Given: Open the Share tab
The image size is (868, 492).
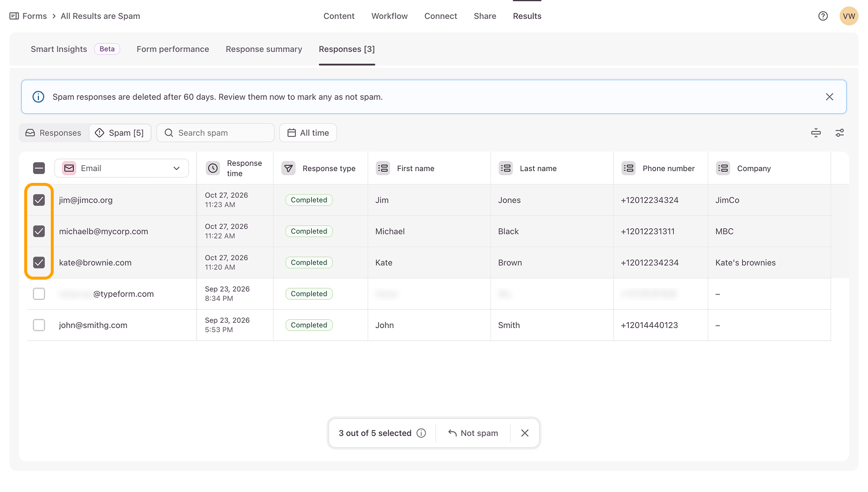Looking at the screenshot, I should pos(485,16).
